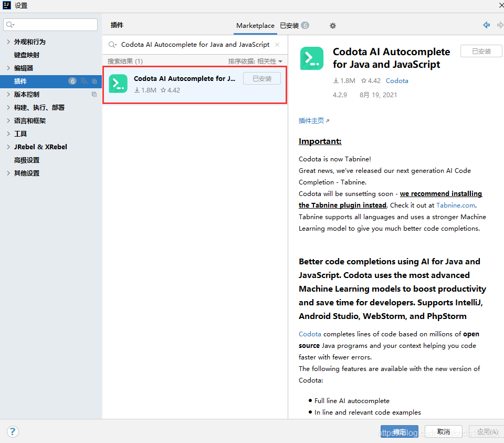Select 键盘映射 in settings tree
Screen dimensions: 504x443
coord(27,55)
